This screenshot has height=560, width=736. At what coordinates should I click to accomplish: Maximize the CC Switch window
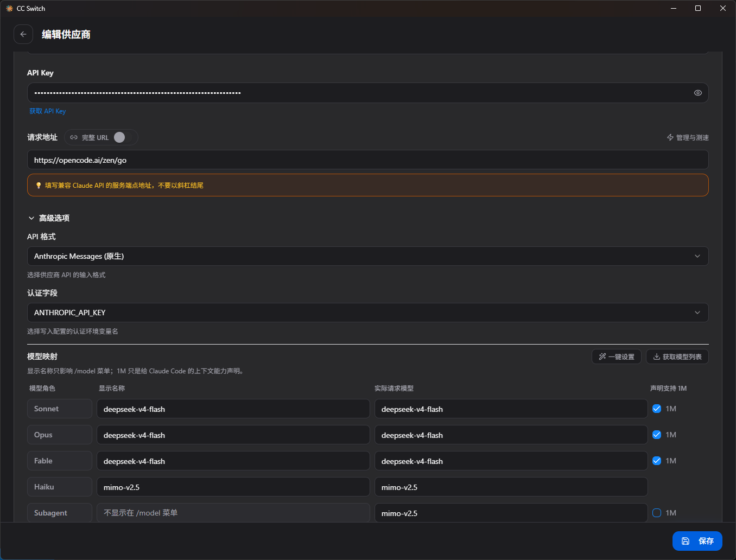tap(698, 8)
